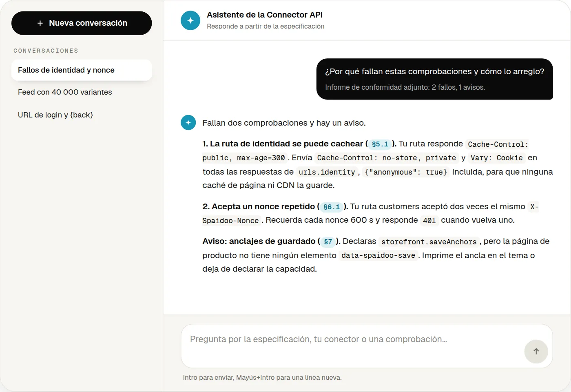Viewport: 571px width, 392px height.
Task: Open the Feed con 40 000 variantes conversation
Action: (82, 92)
